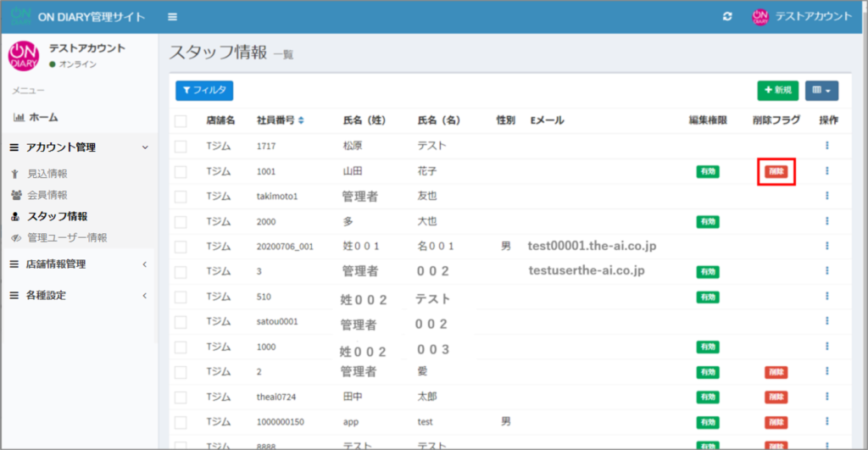Click the refresh icon in header

coord(726,17)
